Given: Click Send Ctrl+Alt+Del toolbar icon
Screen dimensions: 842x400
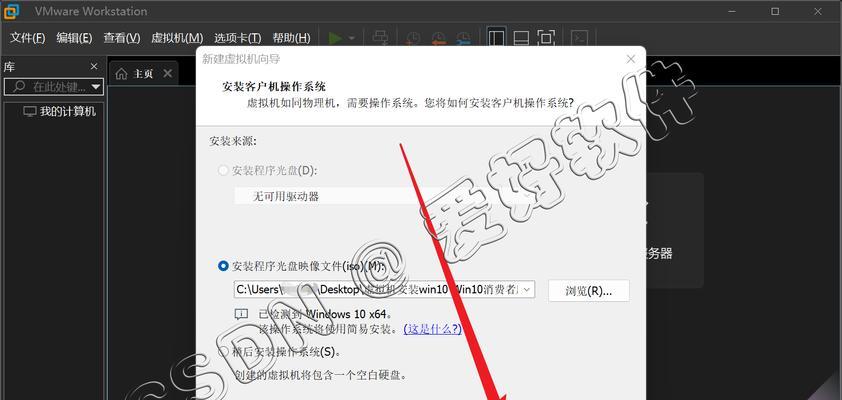Looking at the screenshot, I should click(381, 38).
